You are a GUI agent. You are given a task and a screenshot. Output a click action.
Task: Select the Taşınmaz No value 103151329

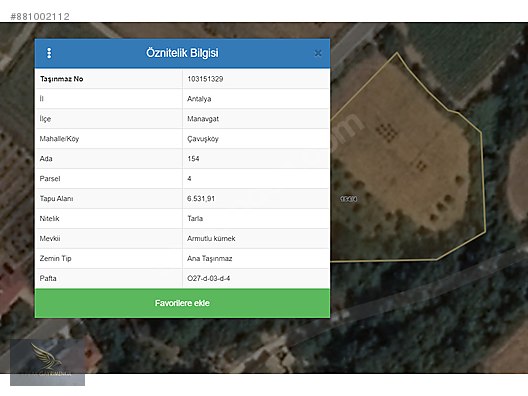(x=205, y=79)
